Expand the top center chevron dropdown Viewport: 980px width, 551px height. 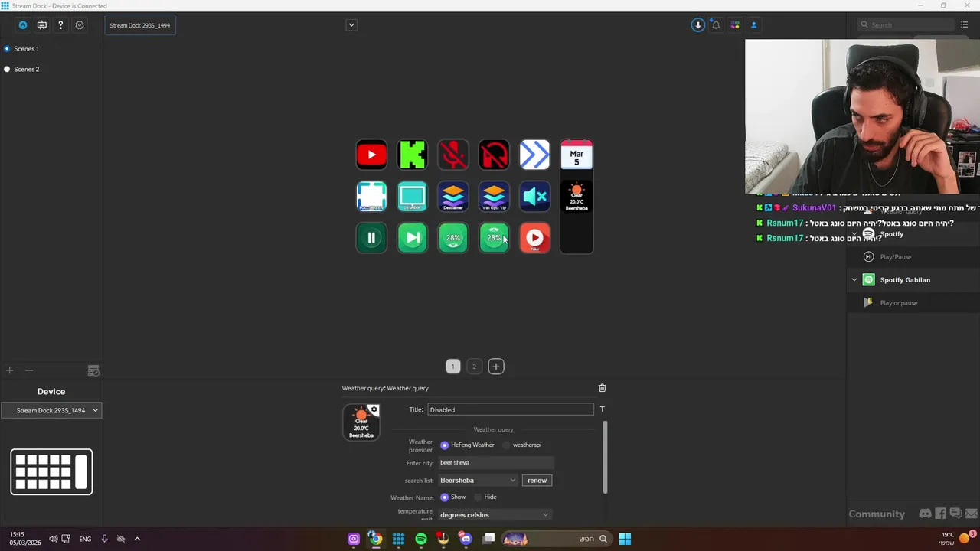[x=351, y=24]
